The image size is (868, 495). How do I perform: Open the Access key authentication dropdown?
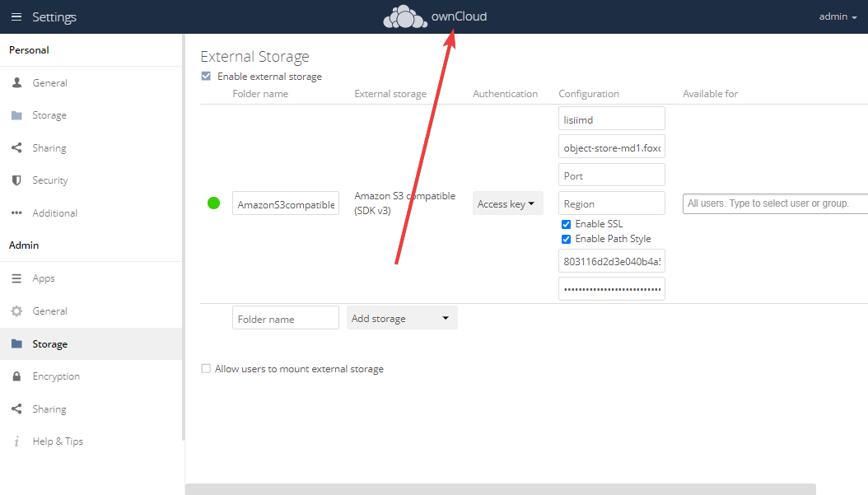click(x=507, y=203)
